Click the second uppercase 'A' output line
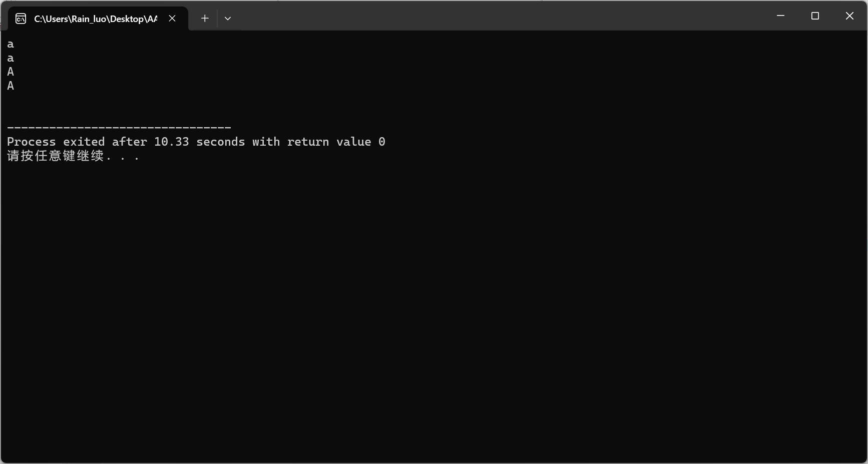Screen dimensions: 868x464 [11, 86]
